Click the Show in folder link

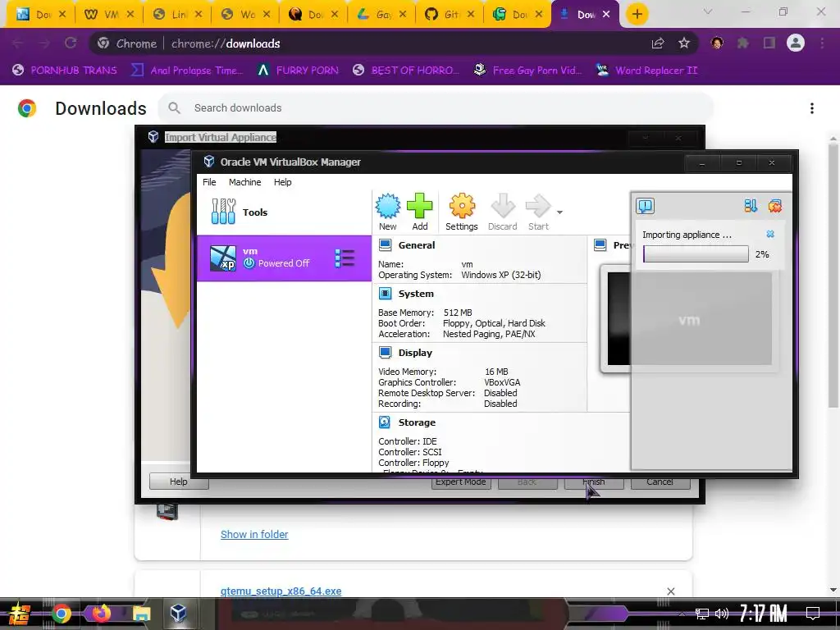pyautogui.click(x=254, y=534)
